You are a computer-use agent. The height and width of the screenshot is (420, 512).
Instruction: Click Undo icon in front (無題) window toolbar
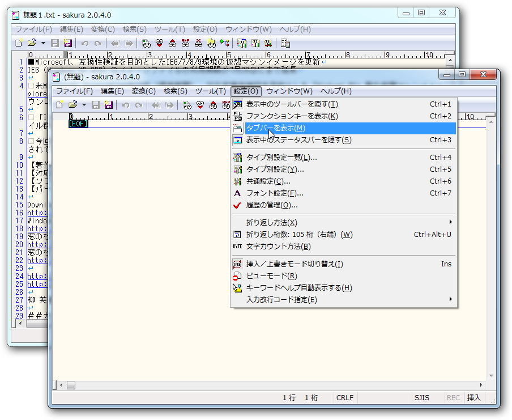126,105
